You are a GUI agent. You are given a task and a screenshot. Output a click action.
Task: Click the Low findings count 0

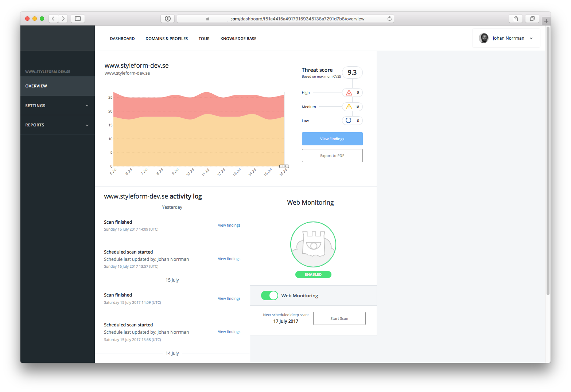358,121
